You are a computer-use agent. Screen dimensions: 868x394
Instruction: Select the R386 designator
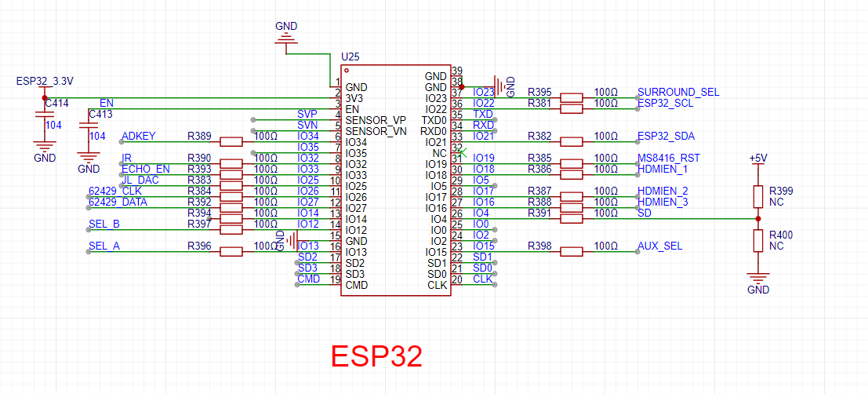(539, 169)
